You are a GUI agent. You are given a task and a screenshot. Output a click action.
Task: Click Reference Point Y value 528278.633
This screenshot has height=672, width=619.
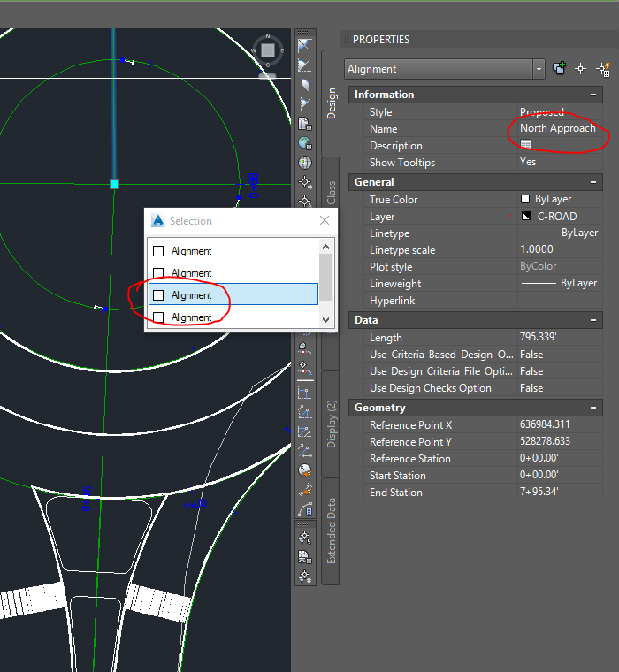[545, 441]
